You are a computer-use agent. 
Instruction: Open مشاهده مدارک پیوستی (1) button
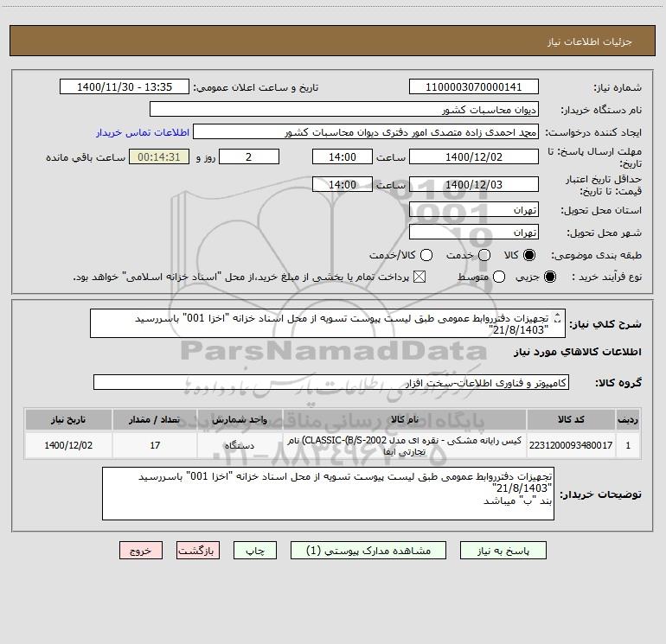click(368, 551)
